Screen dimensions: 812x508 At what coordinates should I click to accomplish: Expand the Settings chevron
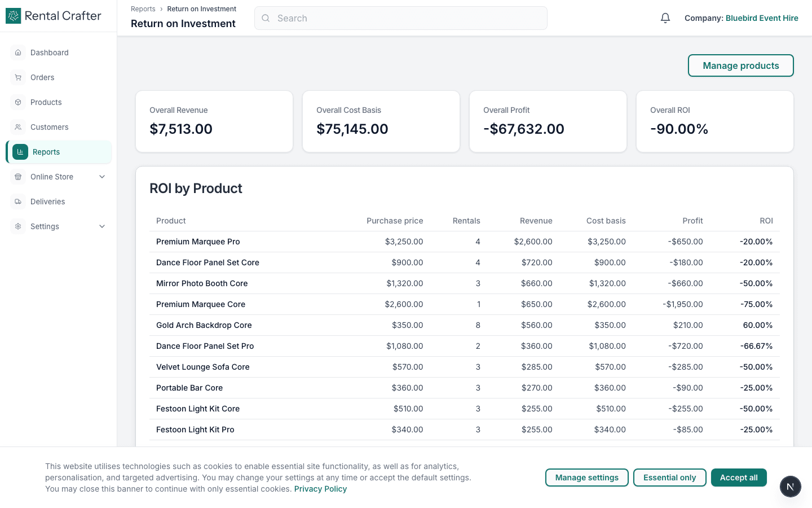102,226
